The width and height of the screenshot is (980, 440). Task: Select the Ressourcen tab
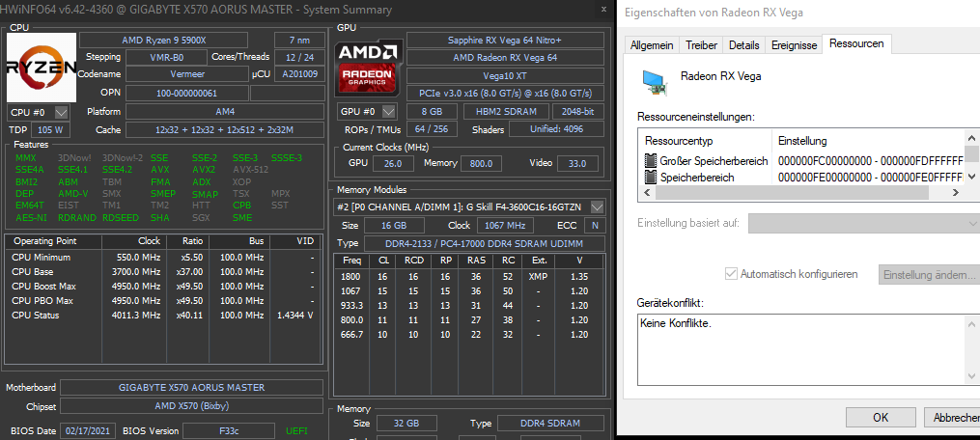point(856,43)
